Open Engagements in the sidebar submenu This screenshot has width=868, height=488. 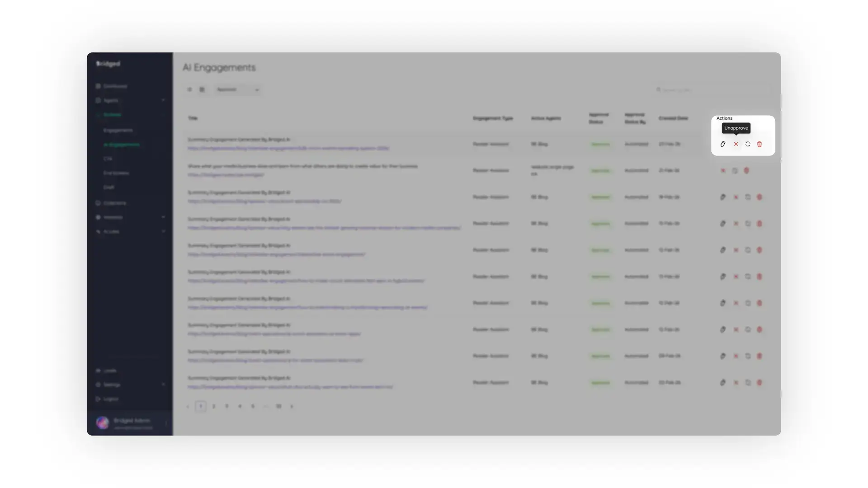tap(118, 130)
